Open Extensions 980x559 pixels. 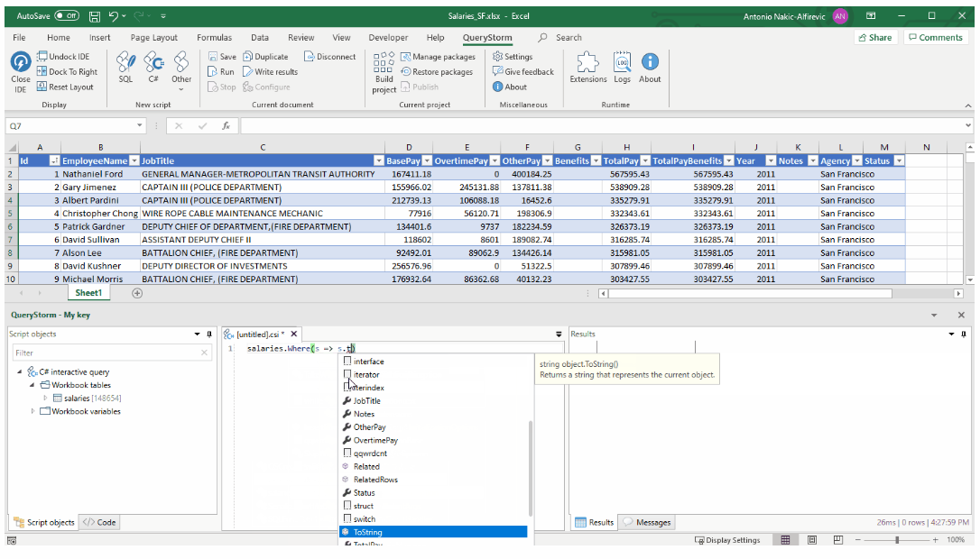(x=587, y=68)
